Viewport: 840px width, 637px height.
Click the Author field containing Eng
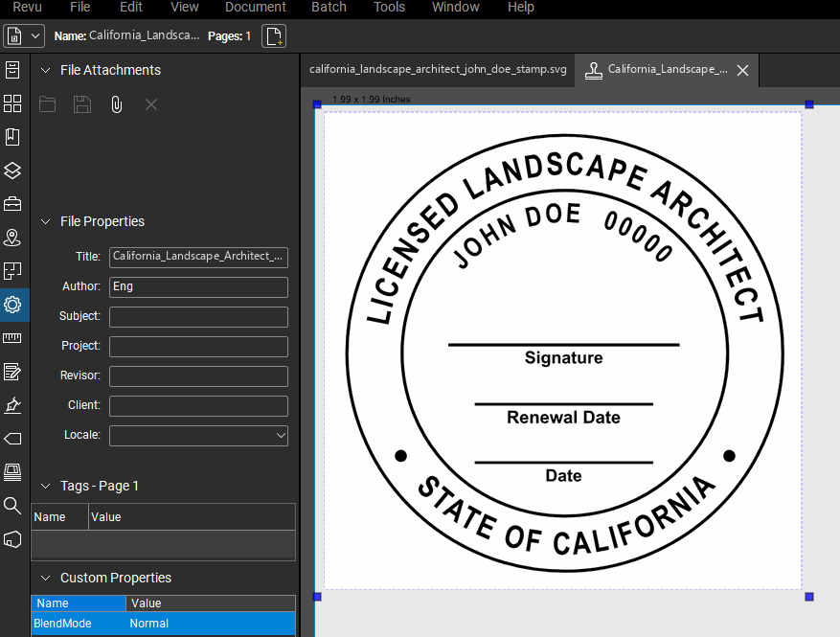click(x=198, y=287)
